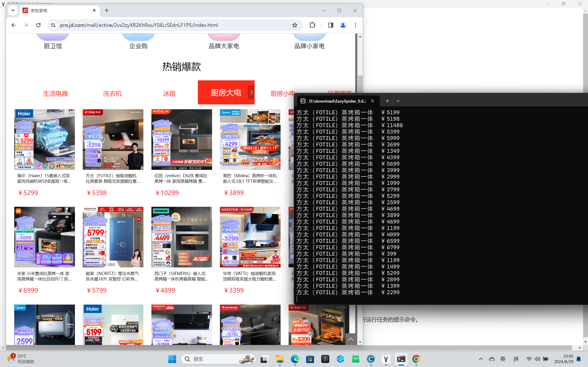Open 厨卫馆 section link
The width and height of the screenshot is (588, 367).
tap(53, 46)
